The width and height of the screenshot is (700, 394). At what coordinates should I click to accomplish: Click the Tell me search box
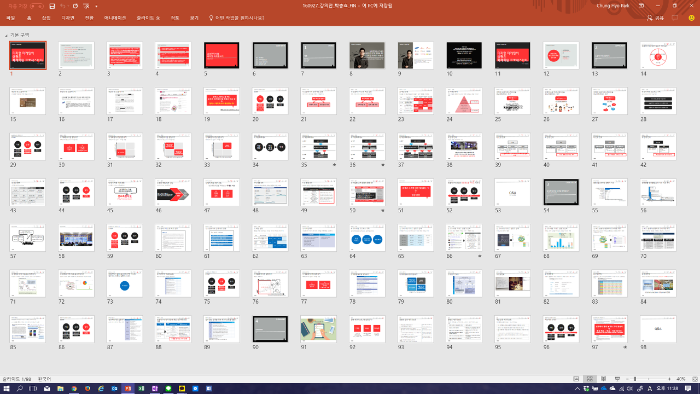tap(237, 18)
